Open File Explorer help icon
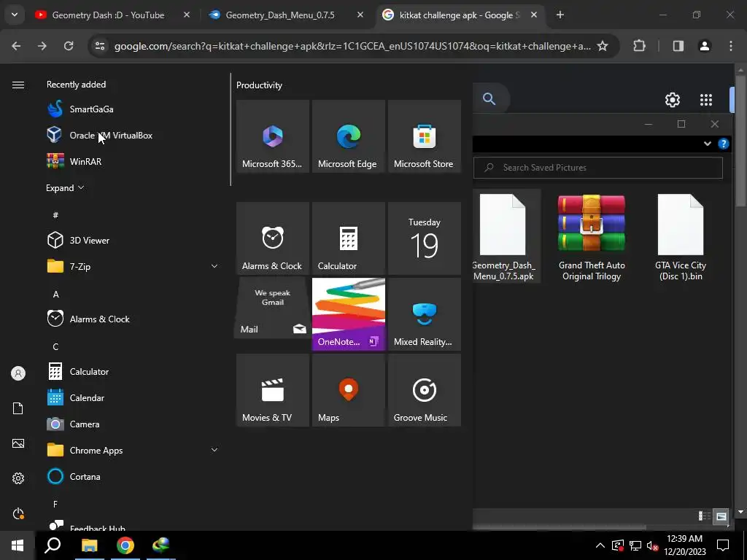 (723, 144)
